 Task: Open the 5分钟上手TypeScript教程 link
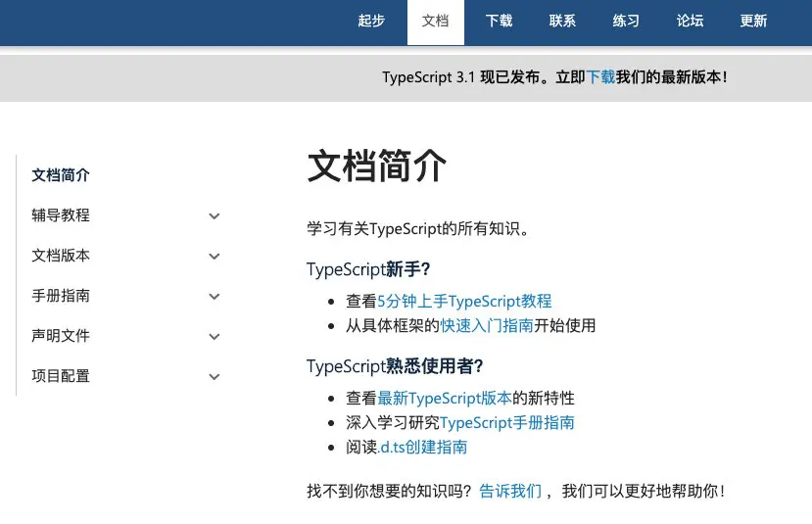pyautogui.click(x=464, y=302)
